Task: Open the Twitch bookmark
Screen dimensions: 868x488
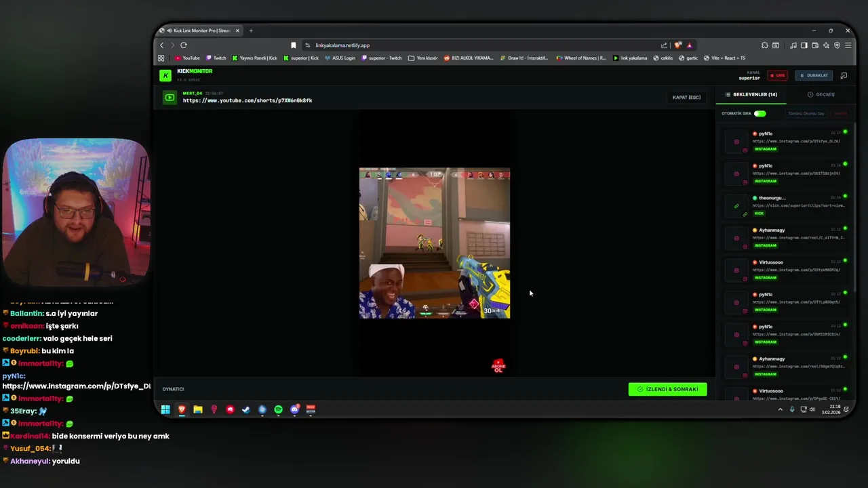Action: pos(216,58)
